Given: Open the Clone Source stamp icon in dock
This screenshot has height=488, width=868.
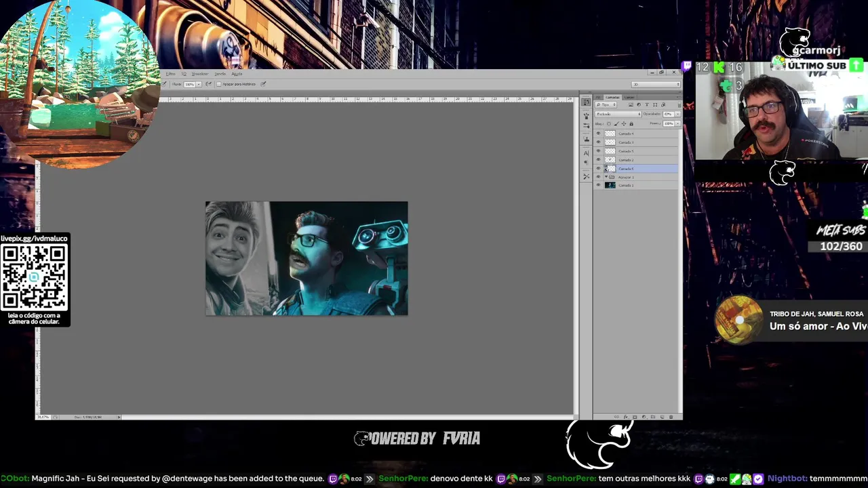Looking at the screenshot, I should tap(586, 139).
